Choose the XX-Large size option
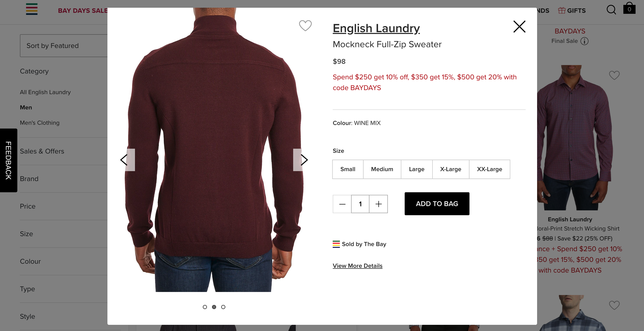This screenshot has height=331, width=644. [489, 169]
